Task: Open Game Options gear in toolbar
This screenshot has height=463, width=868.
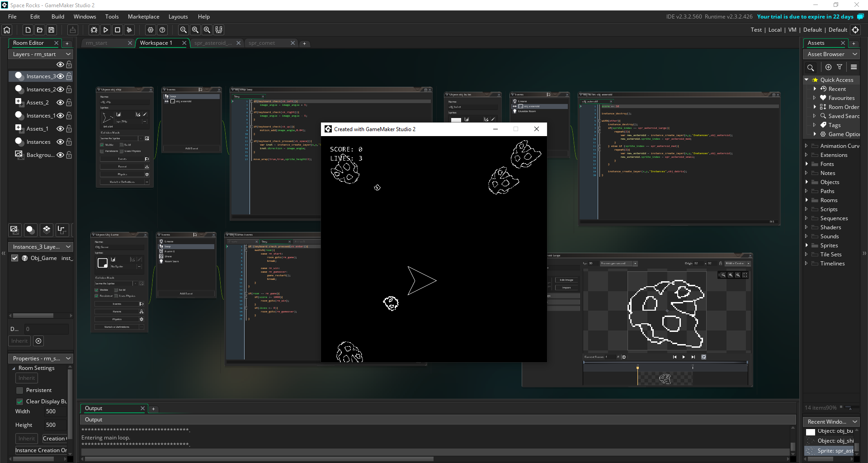Action: coord(151,30)
